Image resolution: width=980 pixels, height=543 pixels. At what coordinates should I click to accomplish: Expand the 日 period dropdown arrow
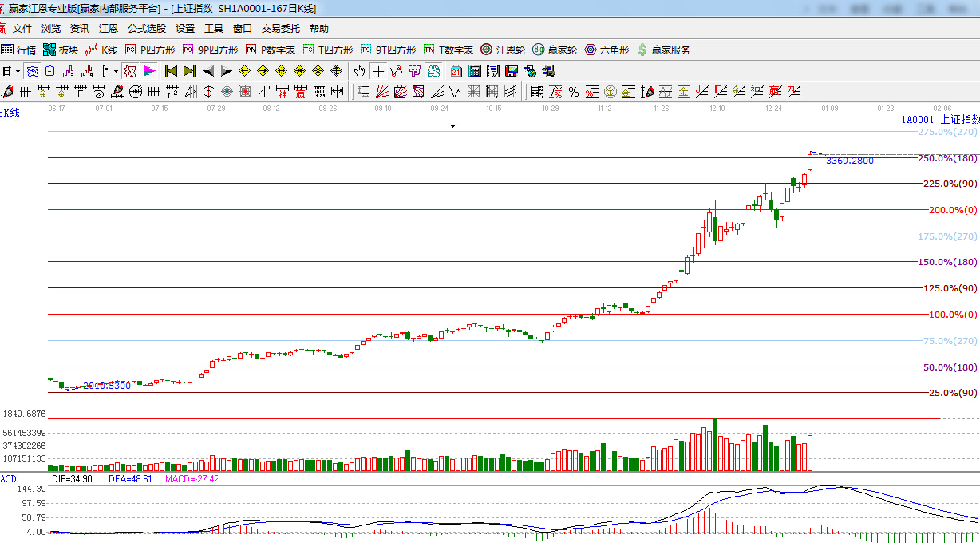17,71
